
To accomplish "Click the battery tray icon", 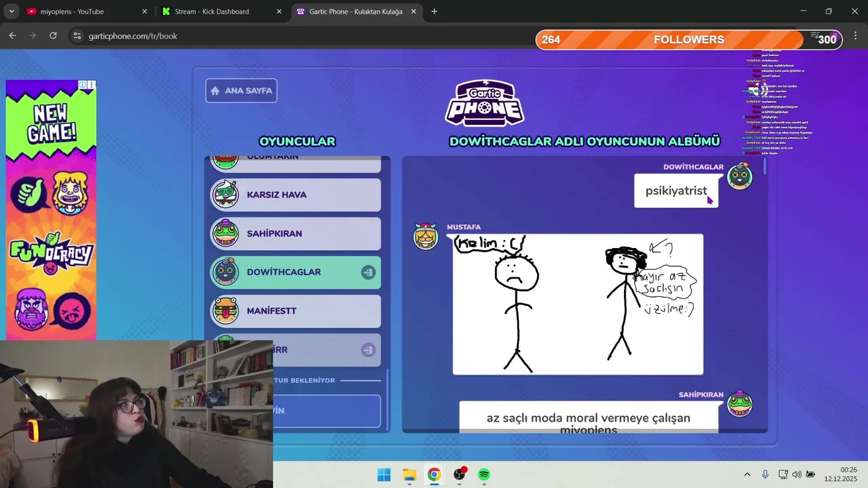I will (x=810, y=474).
